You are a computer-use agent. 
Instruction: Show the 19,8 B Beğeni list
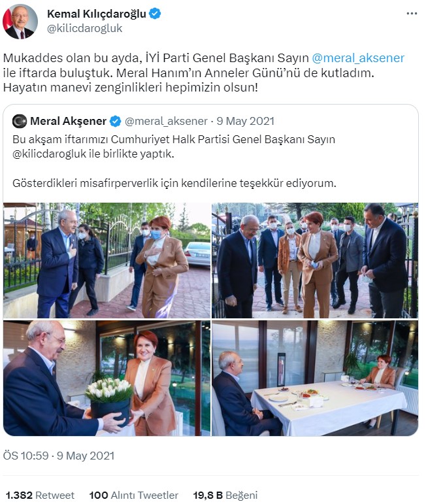225,496
